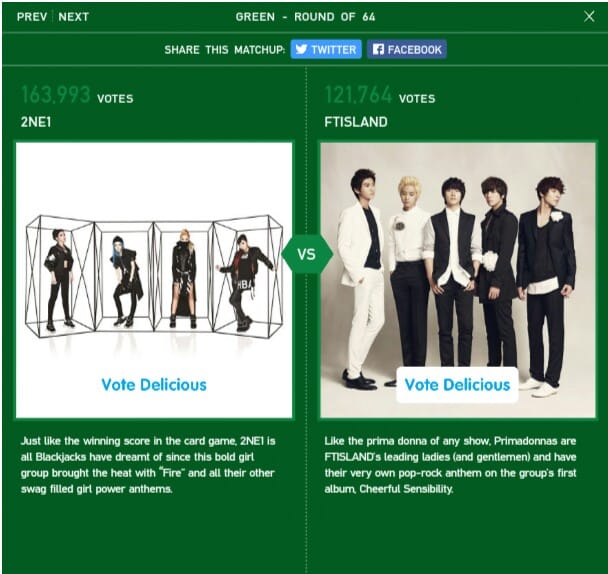
Task: Click the 121,764 votes counter
Action: pos(380,95)
